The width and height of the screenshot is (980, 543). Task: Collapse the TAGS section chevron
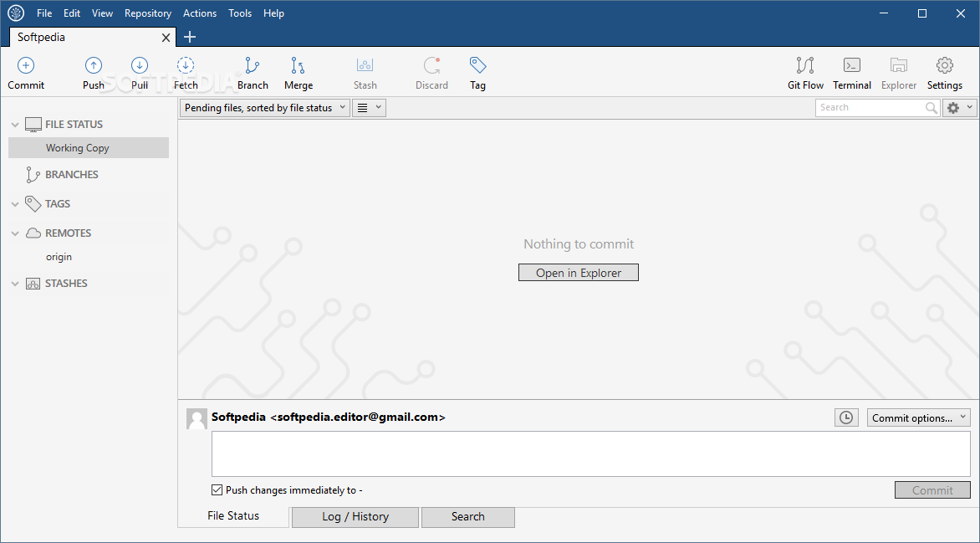[x=15, y=204]
